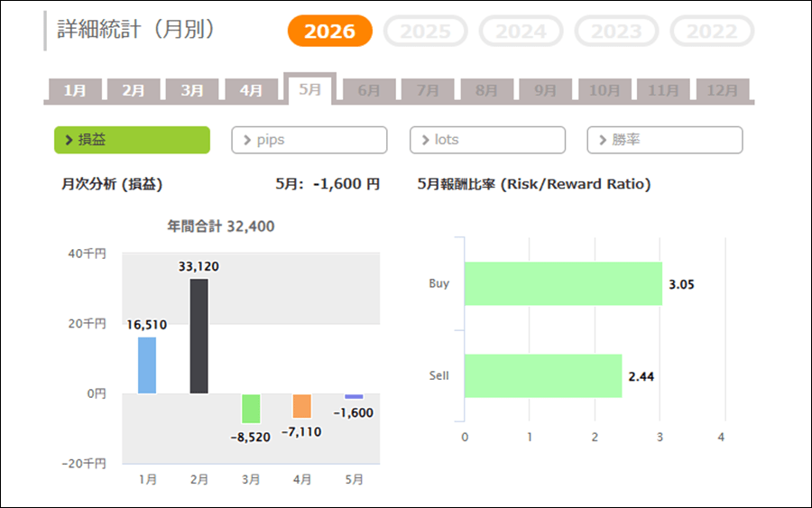Expand the lots analysis option
Screen dimensions: 812x508
[x=487, y=140]
